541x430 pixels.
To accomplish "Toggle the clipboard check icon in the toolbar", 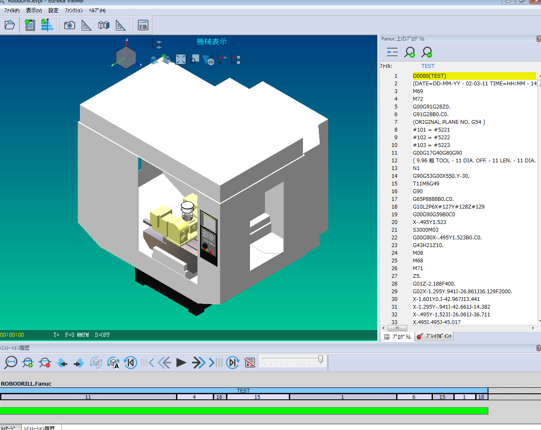I will 30,25.
